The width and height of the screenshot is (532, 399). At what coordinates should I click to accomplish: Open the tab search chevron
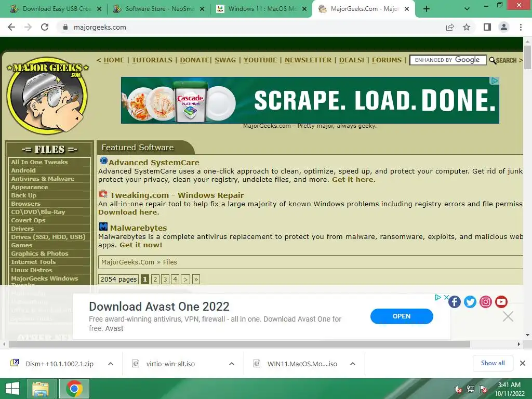[467, 9]
